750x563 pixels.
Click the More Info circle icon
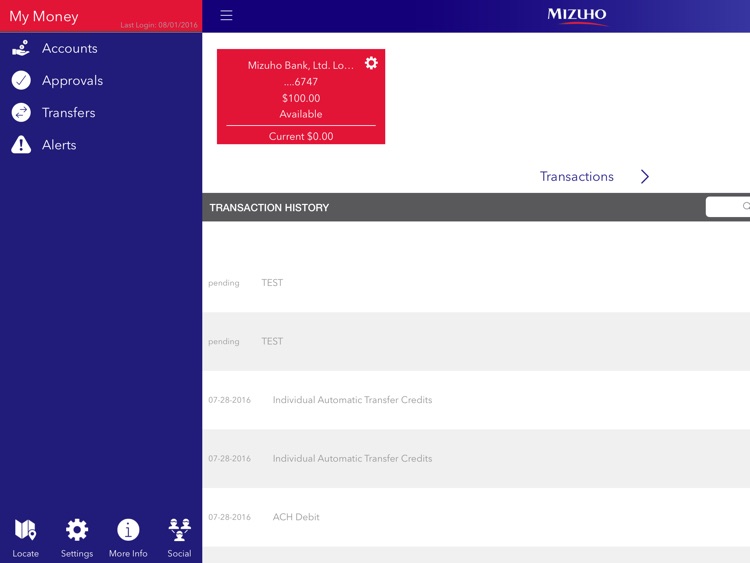(x=128, y=530)
